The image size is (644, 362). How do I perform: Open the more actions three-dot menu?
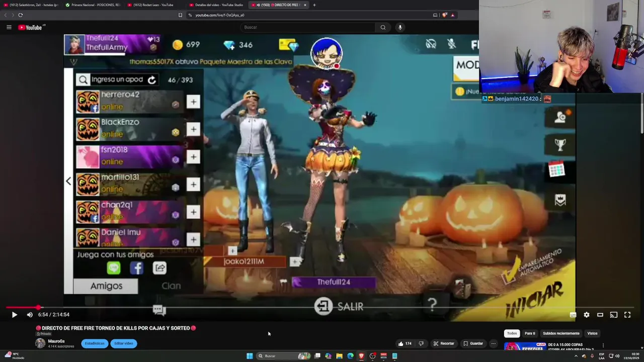(494, 343)
